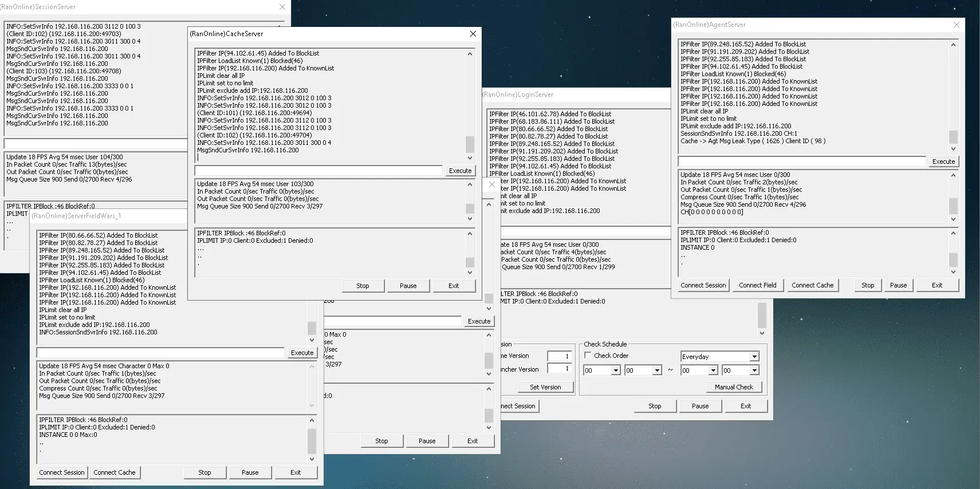The height and width of the screenshot is (489, 980).
Task: Click Manual Check in LoginServer
Action: (734, 387)
